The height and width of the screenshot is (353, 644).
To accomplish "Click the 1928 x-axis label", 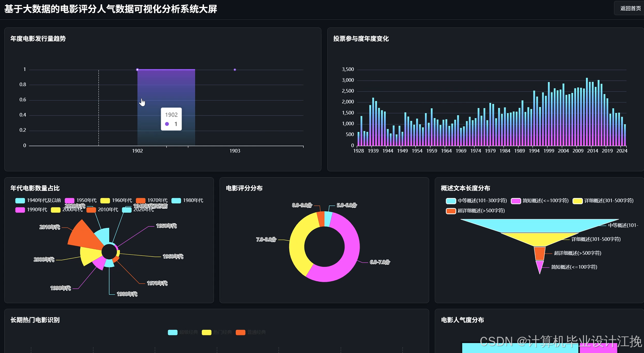I will coord(359,151).
